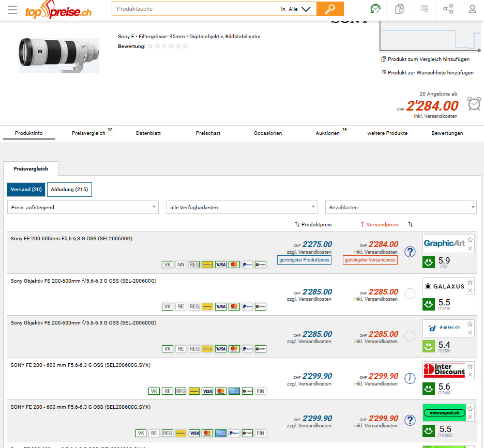Open the wishlist icon in header
Screen dimensions: 484x448
point(424,9)
